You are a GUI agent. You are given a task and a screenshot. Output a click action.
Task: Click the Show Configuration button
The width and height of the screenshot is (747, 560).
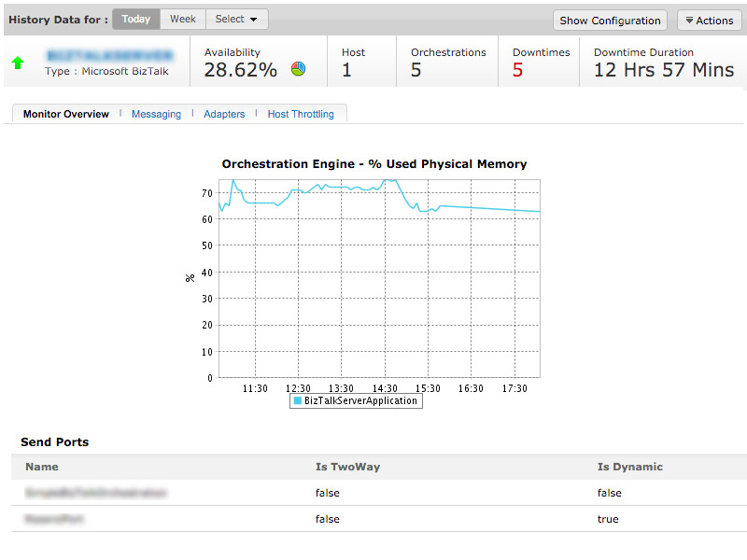click(x=611, y=21)
